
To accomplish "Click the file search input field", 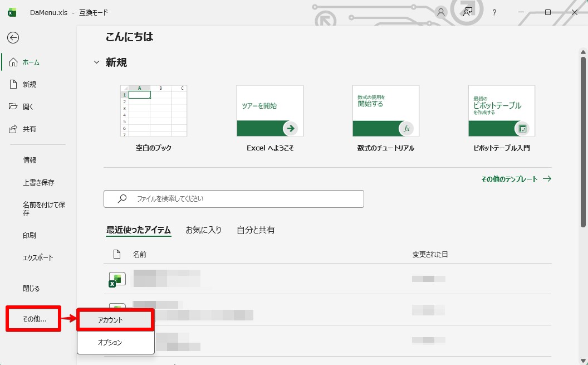I will pos(234,199).
